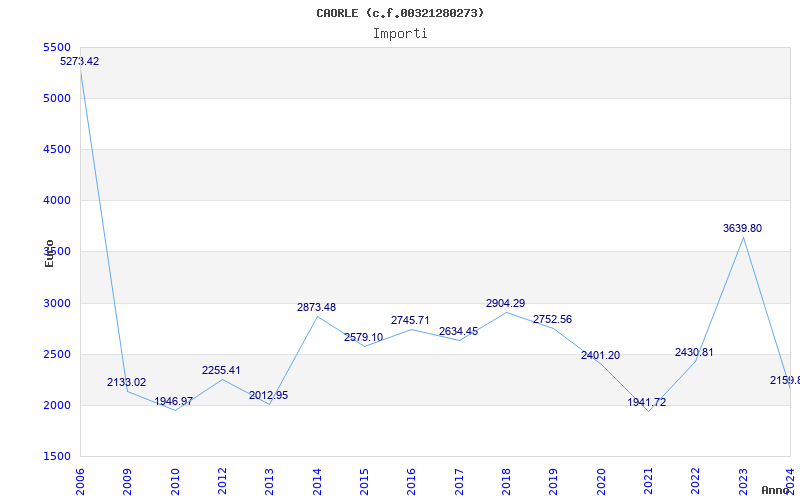Click the y-axis value 2500
This screenshot has width=800, height=500.
click(x=57, y=354)
